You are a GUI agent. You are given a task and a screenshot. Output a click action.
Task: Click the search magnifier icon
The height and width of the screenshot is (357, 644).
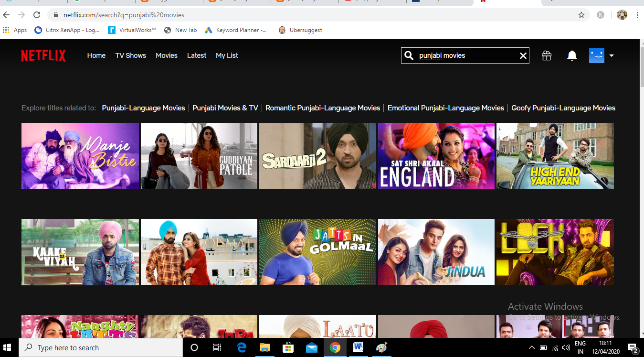tap(409, 55)
